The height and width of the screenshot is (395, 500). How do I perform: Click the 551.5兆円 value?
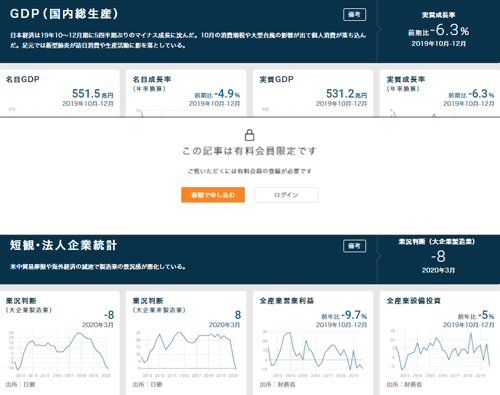[93, 94]
